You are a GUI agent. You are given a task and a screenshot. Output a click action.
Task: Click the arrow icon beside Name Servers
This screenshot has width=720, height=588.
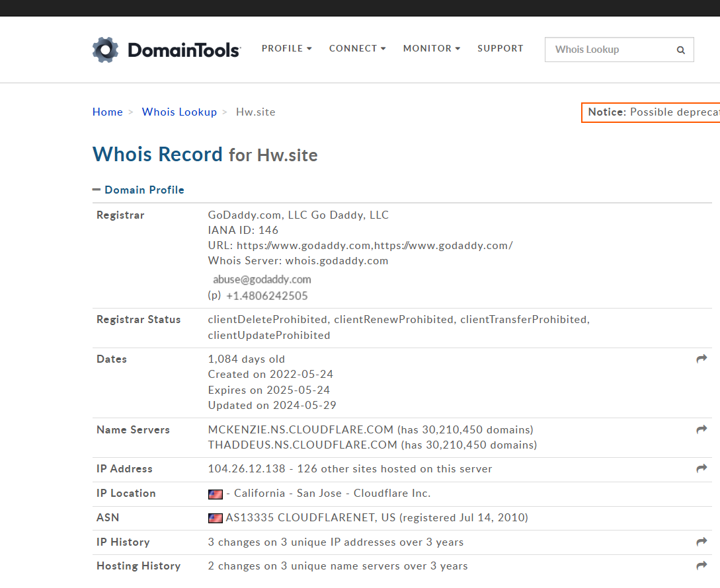701,429
